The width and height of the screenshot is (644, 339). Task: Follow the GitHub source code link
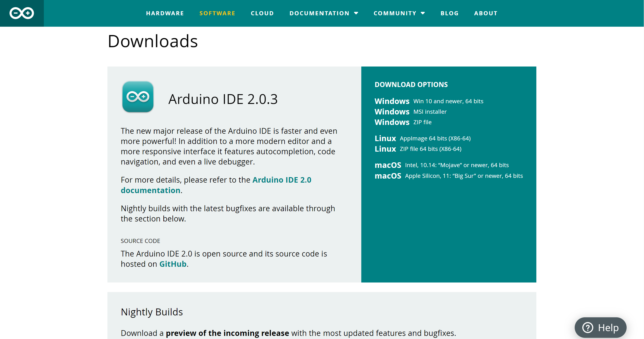tap(173, 264)
